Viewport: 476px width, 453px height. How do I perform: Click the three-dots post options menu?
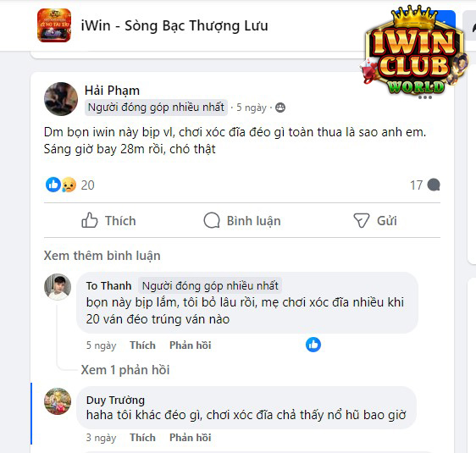click(x=424, y=97)
